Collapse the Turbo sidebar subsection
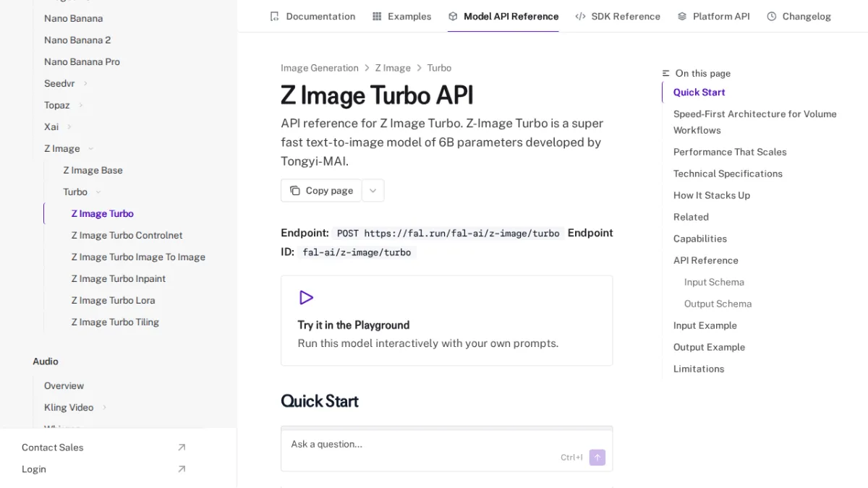This screenshot has height=488, width=868. 98,192
